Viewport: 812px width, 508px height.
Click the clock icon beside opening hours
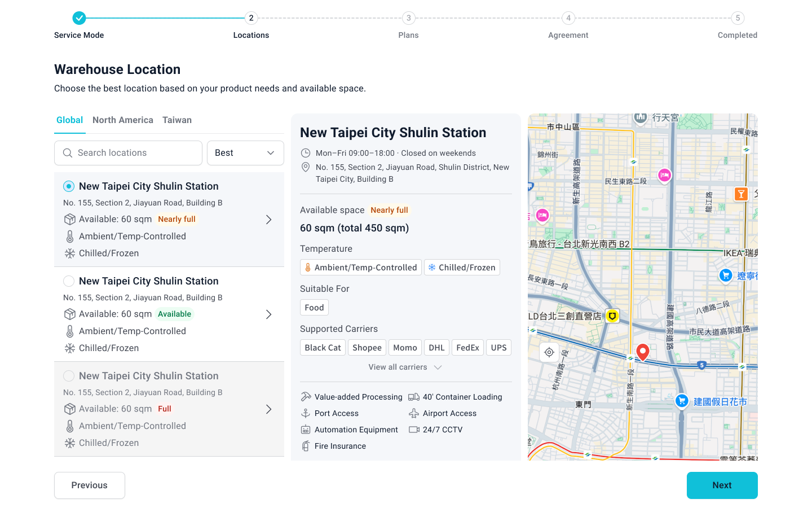point(306,153)
